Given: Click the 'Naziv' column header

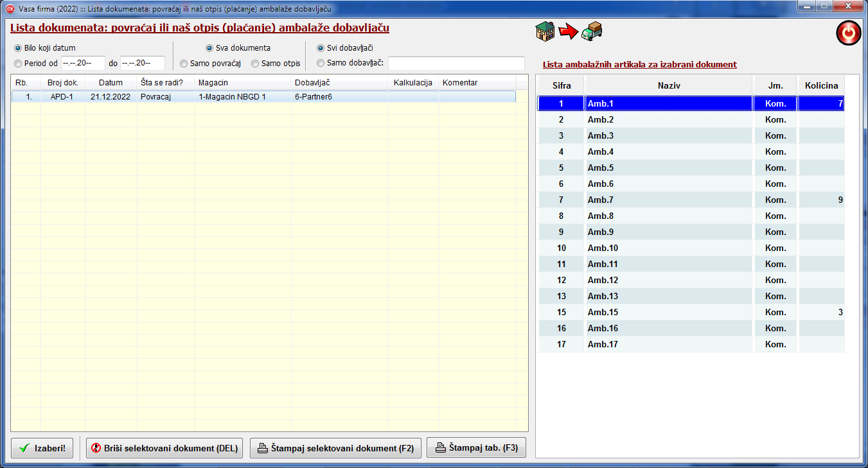Looking at the screenshot, I should tap(669, 85).
